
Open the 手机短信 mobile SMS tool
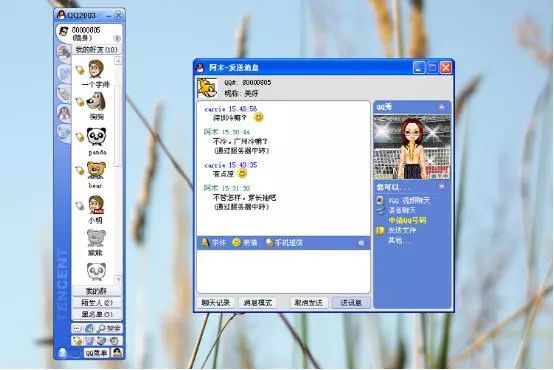click(284, 243)
